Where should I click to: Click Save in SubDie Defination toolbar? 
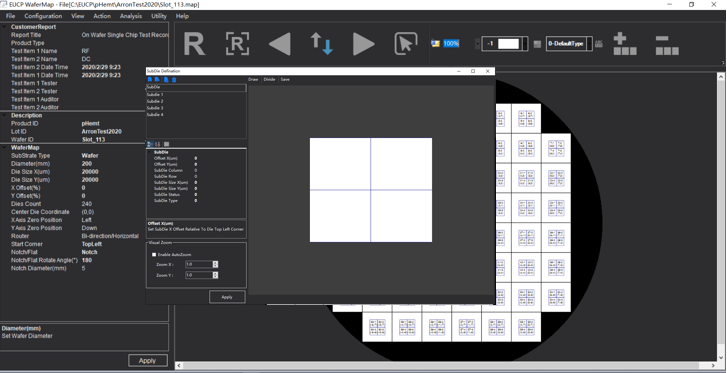pos(285,79)
